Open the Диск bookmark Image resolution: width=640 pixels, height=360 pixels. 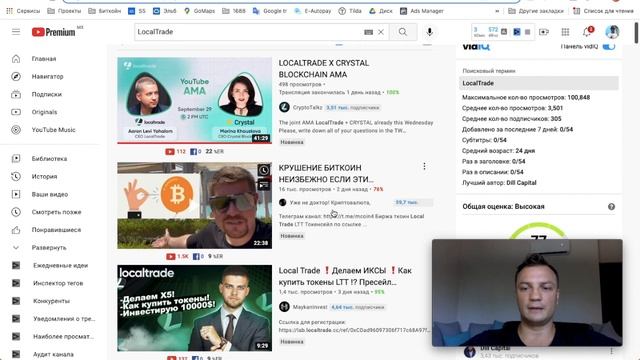tap(381, 11)
